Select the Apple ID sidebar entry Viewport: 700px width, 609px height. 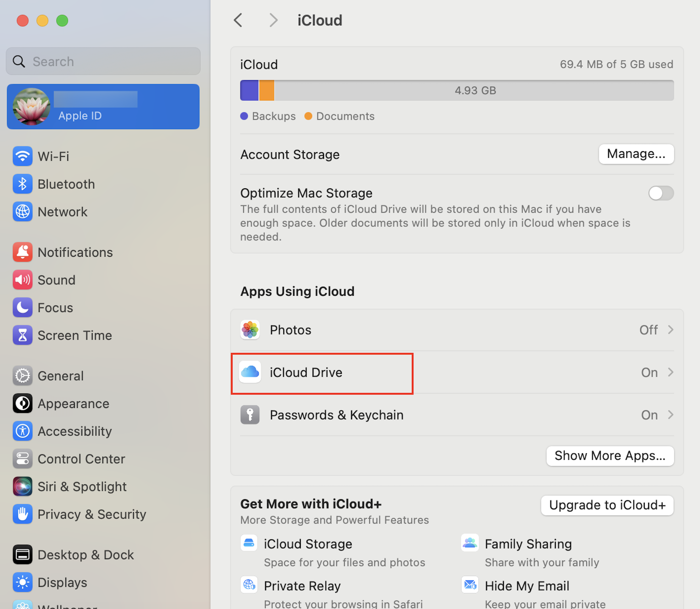point(103,106)
